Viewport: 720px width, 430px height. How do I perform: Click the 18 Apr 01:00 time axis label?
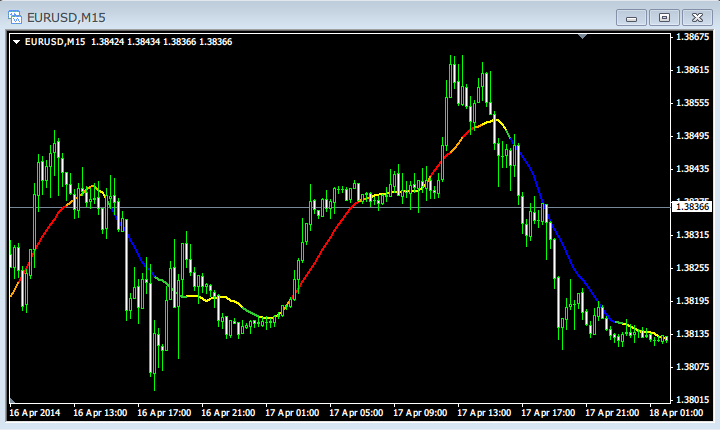point(675,412)
